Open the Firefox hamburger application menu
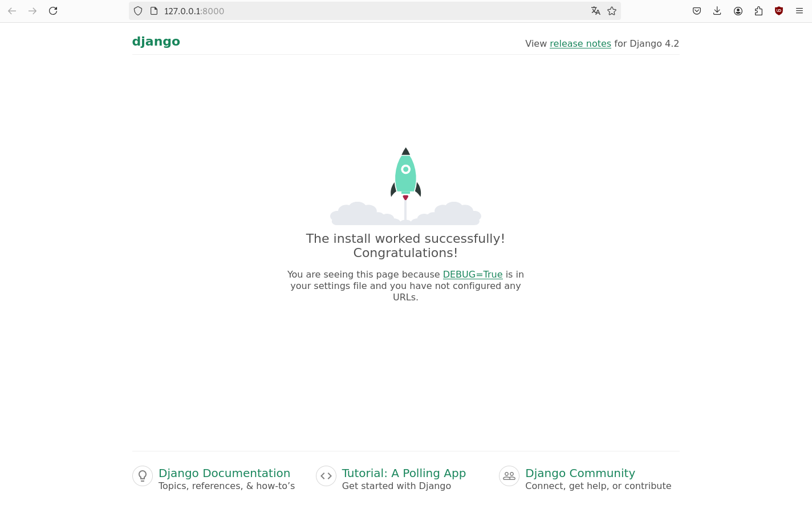Viewport: 812px width, 505px height. click(799, 11)
